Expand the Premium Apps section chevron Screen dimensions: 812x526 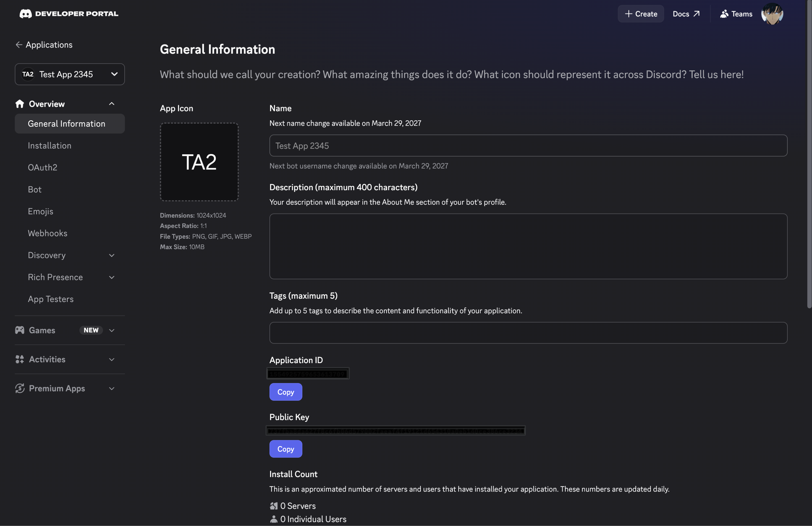coord(112,389)
